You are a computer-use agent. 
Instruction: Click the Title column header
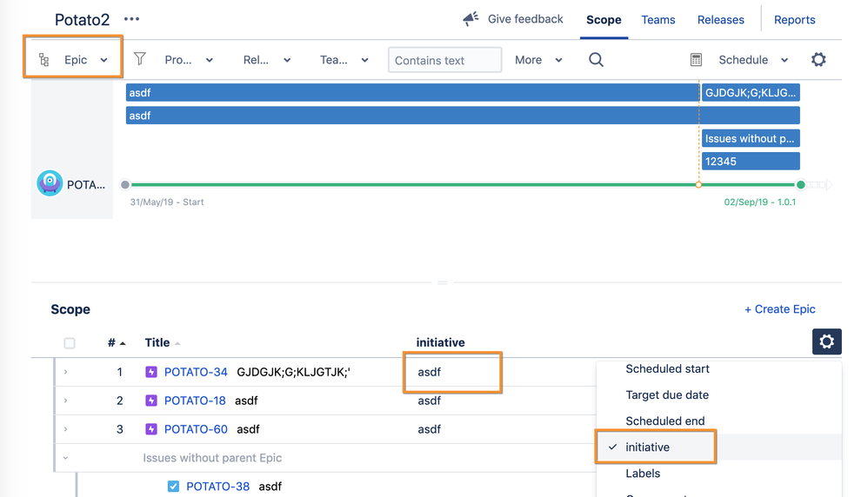(x=157, y=342)
